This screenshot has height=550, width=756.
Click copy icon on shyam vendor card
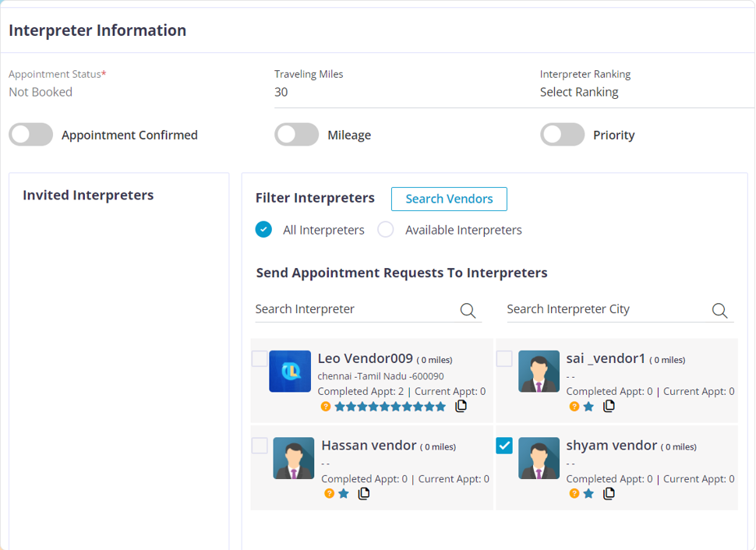point(609,493)
